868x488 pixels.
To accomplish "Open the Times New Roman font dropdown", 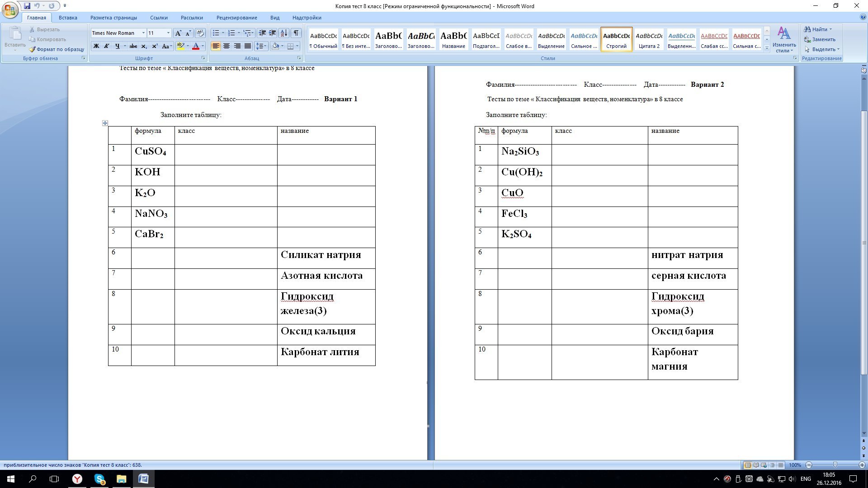I will pyautogui.click(x=143, y=33).
